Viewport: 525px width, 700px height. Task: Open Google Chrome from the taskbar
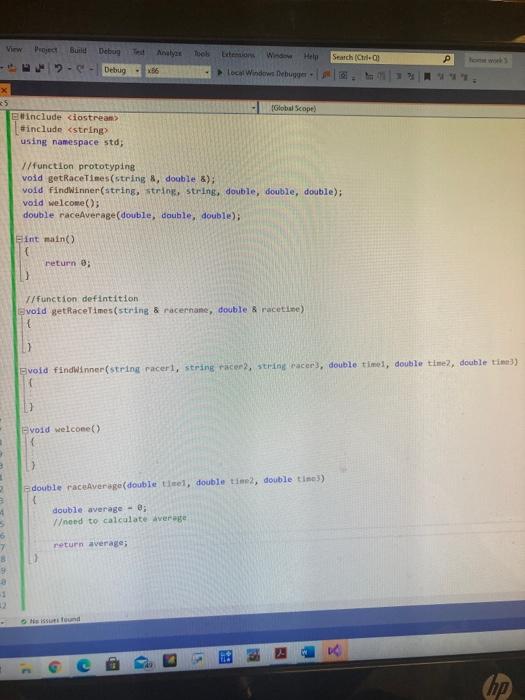[55, 667]
